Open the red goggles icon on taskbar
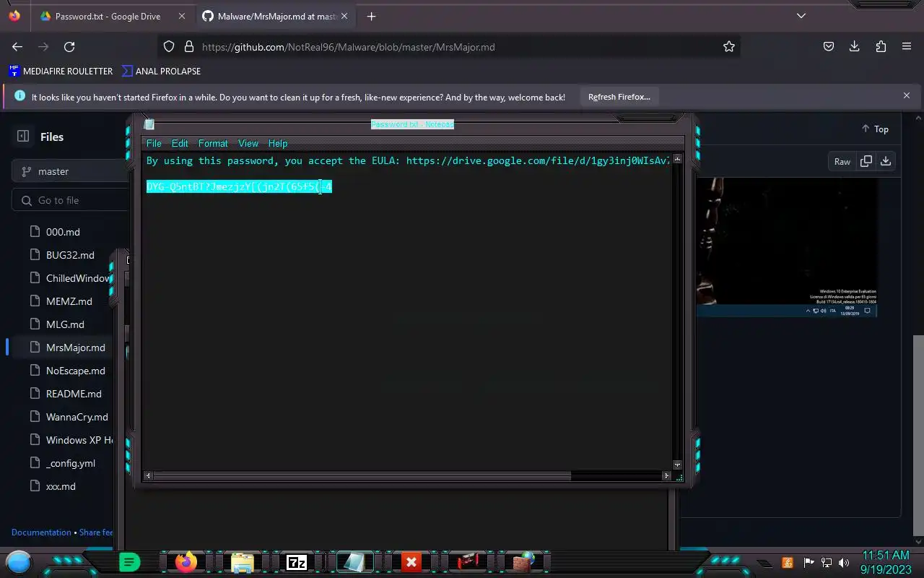The image size is (924, 578). tap(468, 562)
